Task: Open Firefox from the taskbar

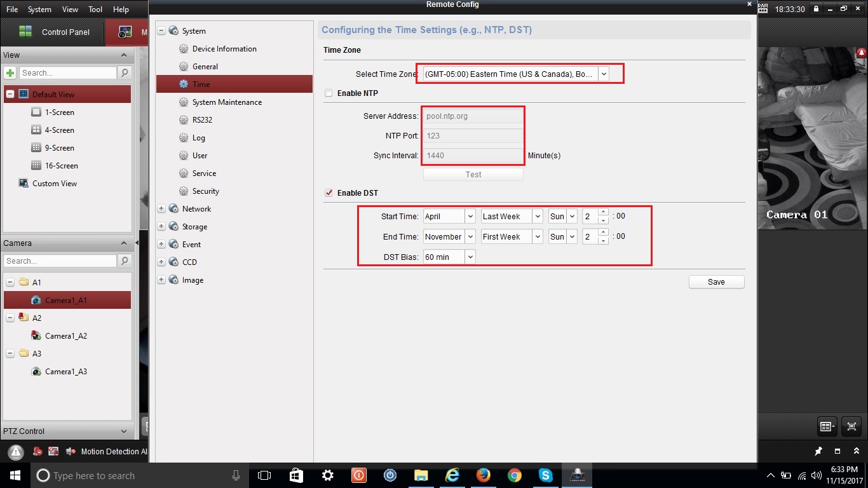Action: tap(483, 475)
